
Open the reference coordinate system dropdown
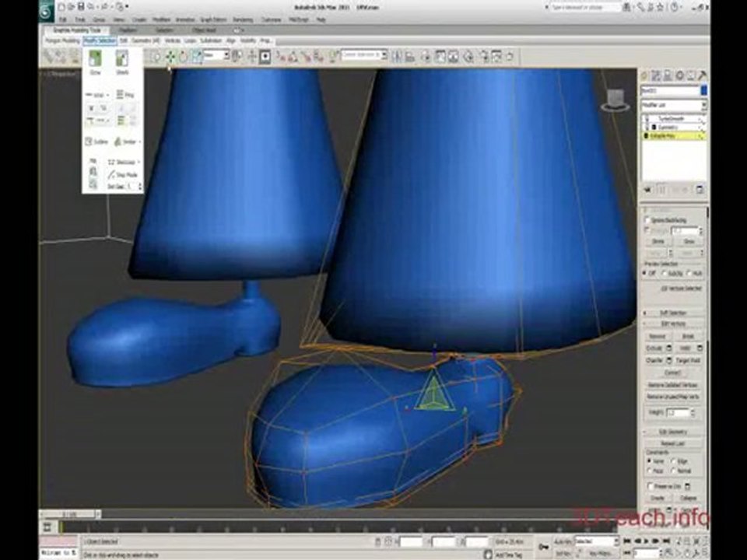pos(217,56)
